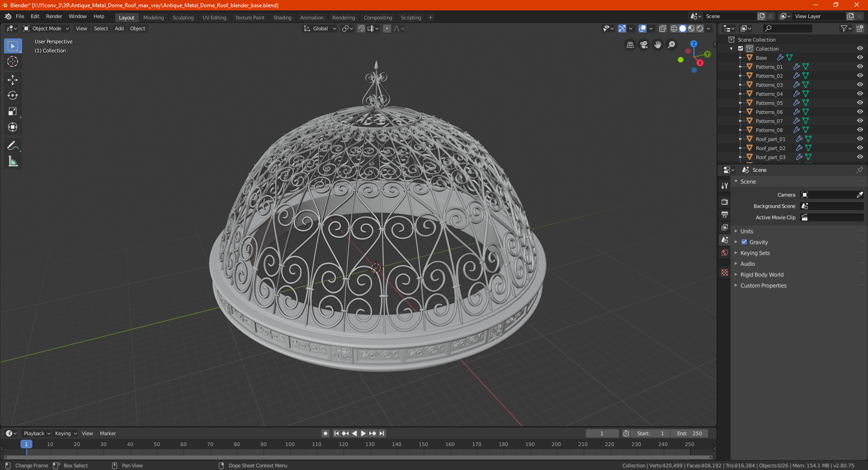868x470 pixels.
Task: Open the Keying dropdown
Action: [x=66, y=433]
